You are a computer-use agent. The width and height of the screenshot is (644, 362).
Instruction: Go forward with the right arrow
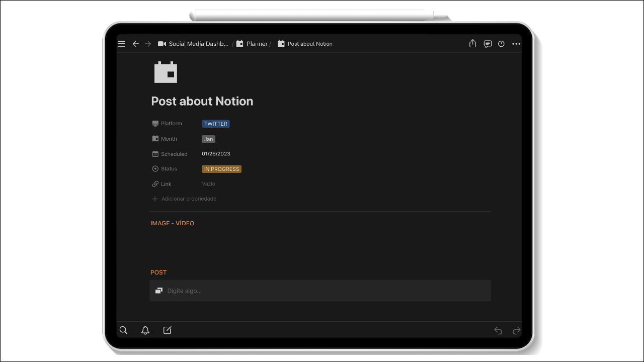[148, 44]
